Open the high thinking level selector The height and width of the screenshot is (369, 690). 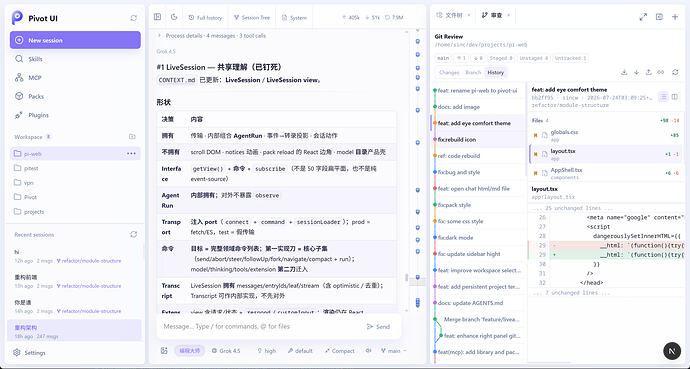point(267,351)
